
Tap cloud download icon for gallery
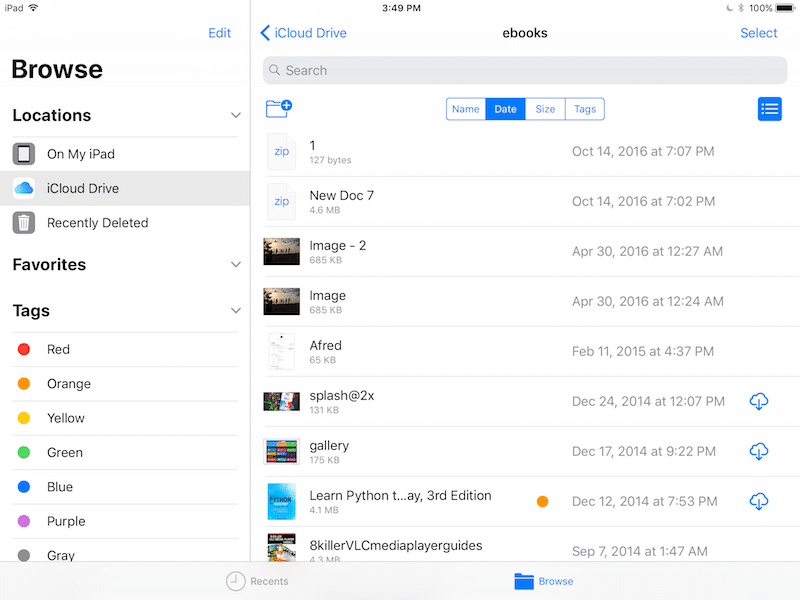click(x=758, y=451)
